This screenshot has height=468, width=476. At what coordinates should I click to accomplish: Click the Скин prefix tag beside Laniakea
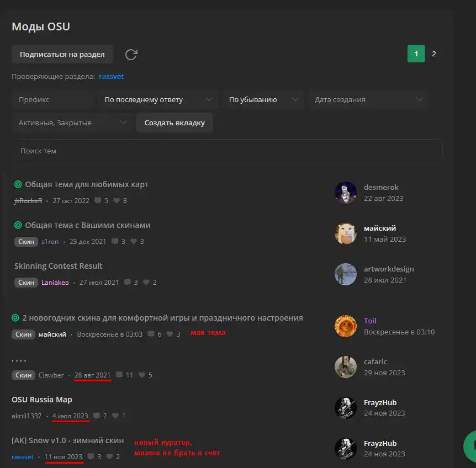pyautogui.click(x=26, y=282)
